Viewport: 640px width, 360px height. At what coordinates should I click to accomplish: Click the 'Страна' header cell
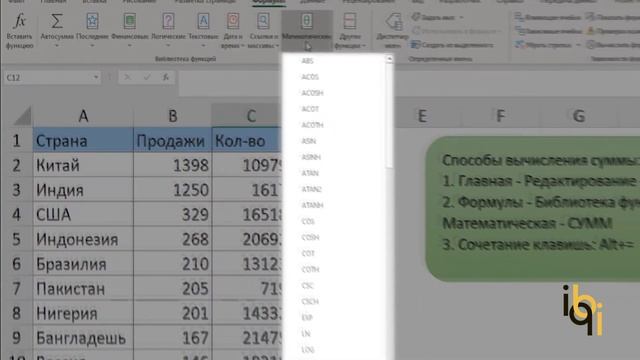[83, 141]
